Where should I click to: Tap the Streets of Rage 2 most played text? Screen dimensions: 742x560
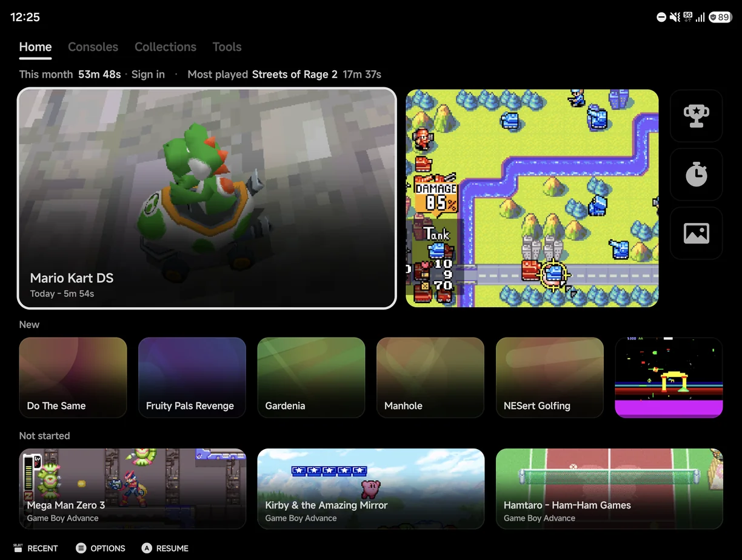[295, 75]
